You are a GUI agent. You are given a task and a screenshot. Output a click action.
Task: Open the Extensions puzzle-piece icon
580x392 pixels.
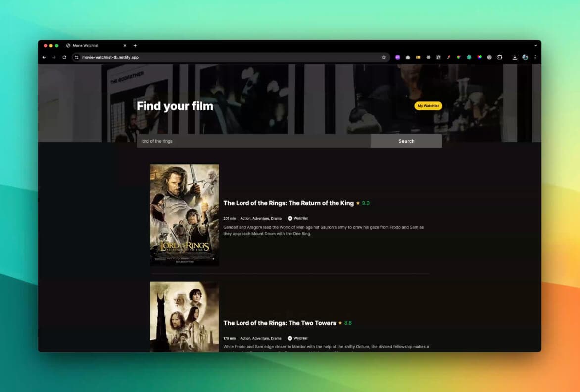(x=500, y=57)
